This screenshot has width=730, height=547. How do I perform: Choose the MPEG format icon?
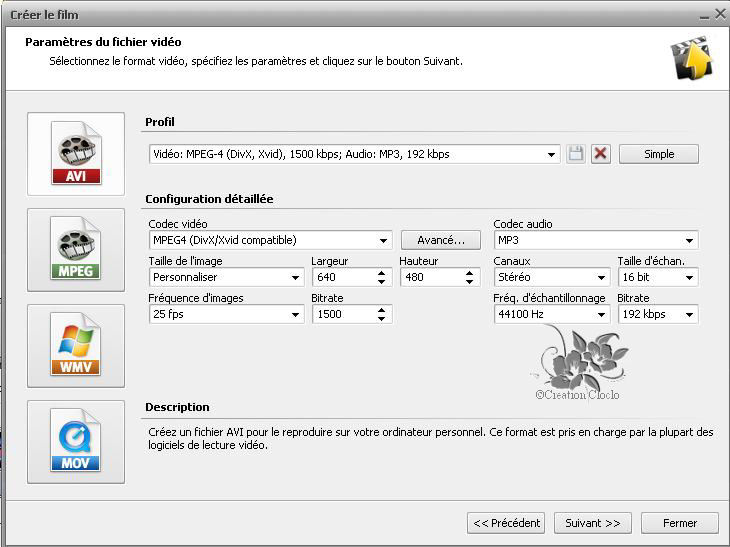76,250
